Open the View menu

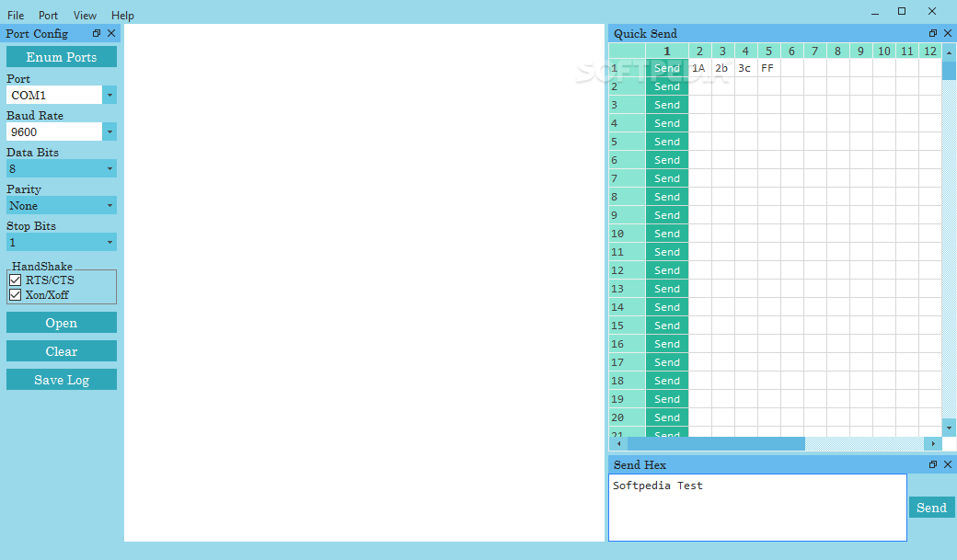pos(85,16)
